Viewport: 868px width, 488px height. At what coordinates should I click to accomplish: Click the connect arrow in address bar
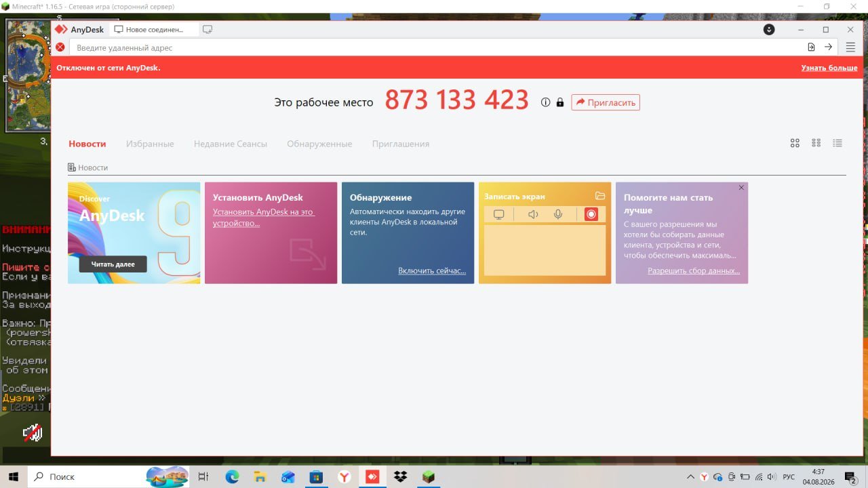[x=828, y=47]
